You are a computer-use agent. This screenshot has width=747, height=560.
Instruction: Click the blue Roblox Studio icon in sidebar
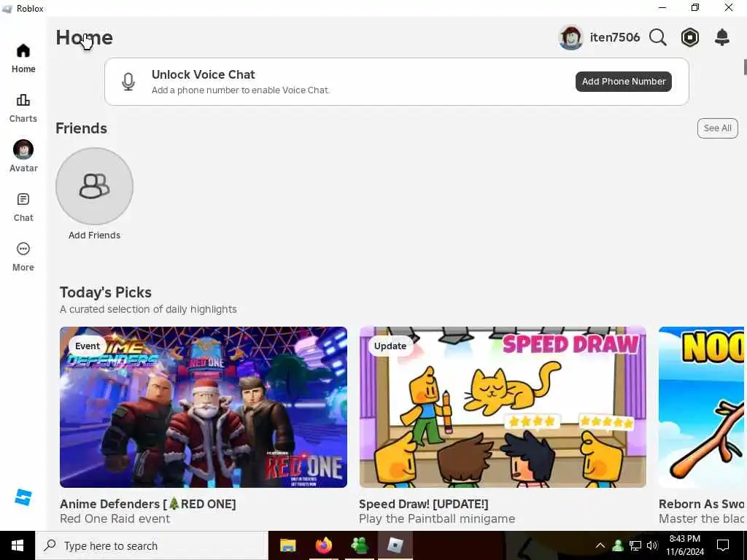pyautogui.click(x=23, y=497)
